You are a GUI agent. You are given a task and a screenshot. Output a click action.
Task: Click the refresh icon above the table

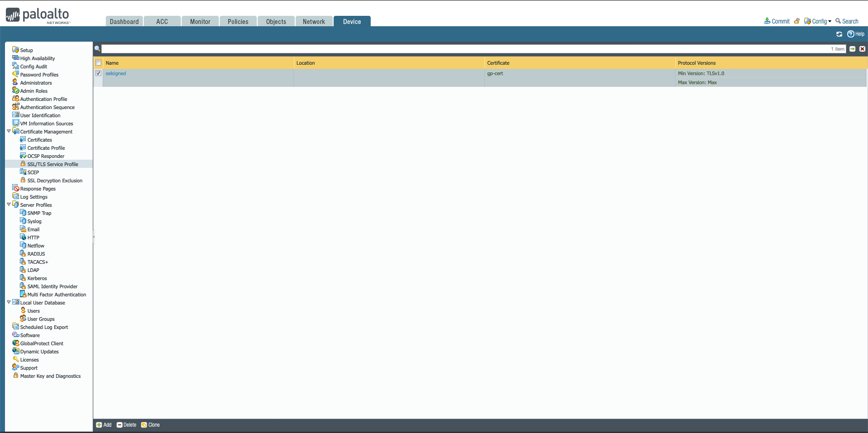pos(839,34)
